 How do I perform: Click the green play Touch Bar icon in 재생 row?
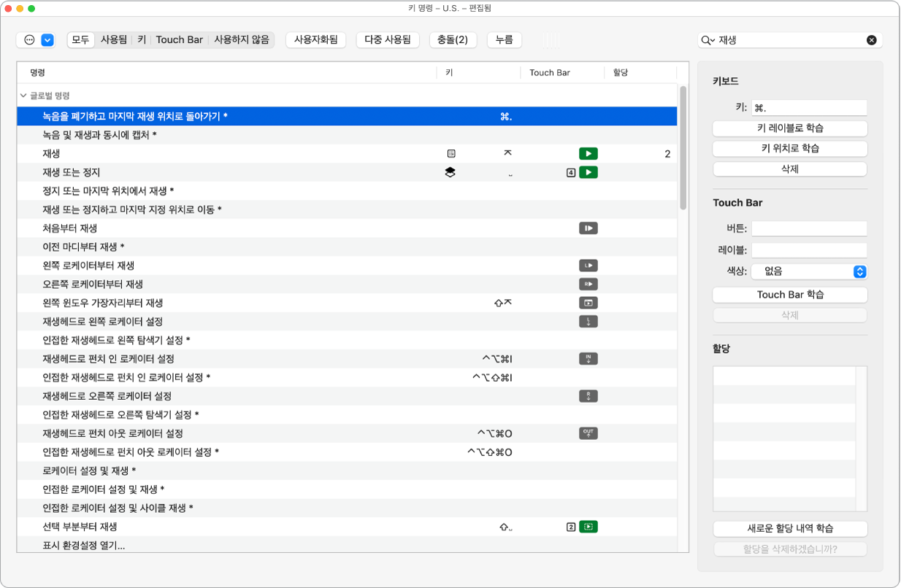[588, 154]
